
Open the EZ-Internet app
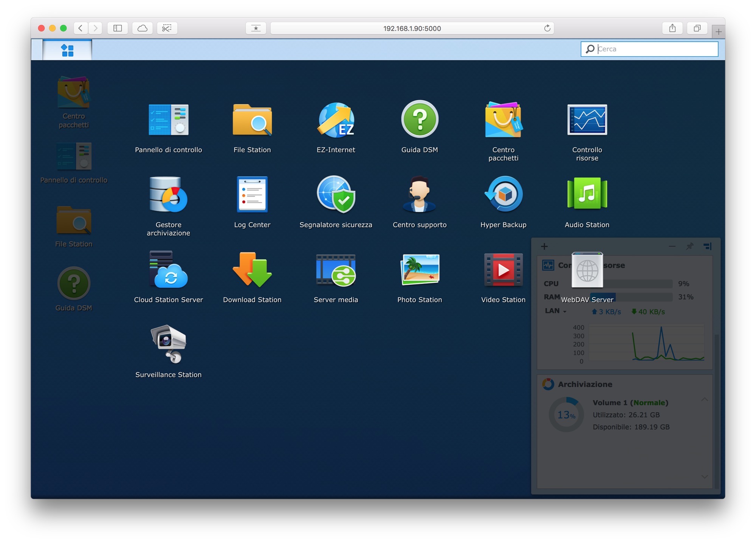click(336, 120)
